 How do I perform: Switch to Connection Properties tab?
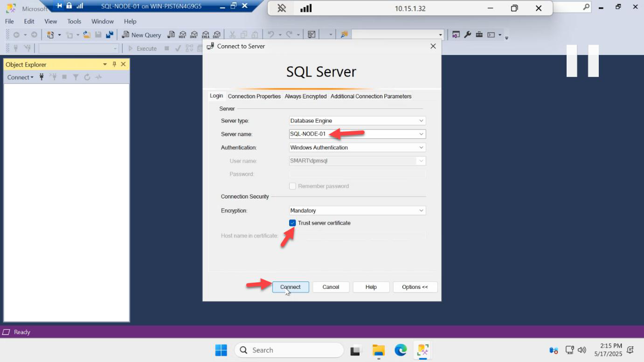[x=254, y=96]
